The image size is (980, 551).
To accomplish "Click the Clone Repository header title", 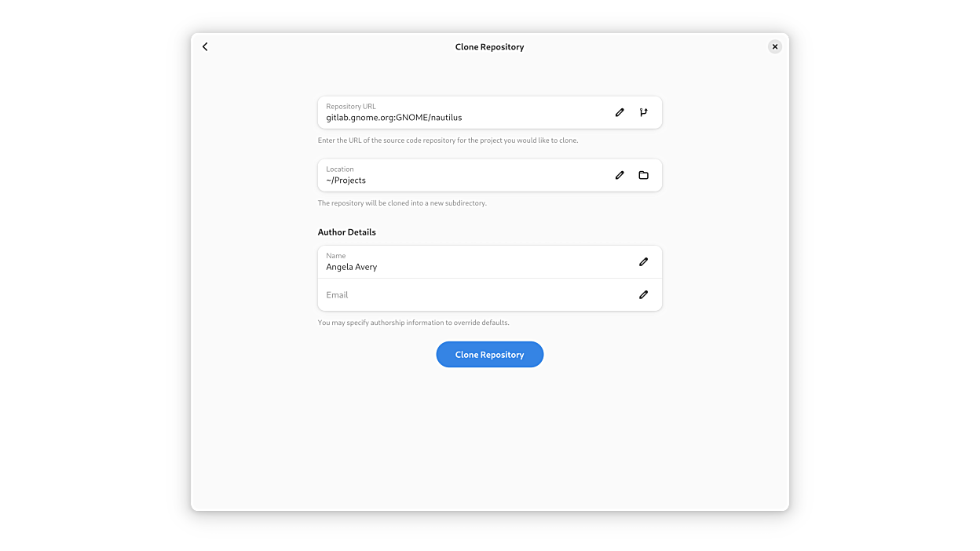I will coord(489,47).
